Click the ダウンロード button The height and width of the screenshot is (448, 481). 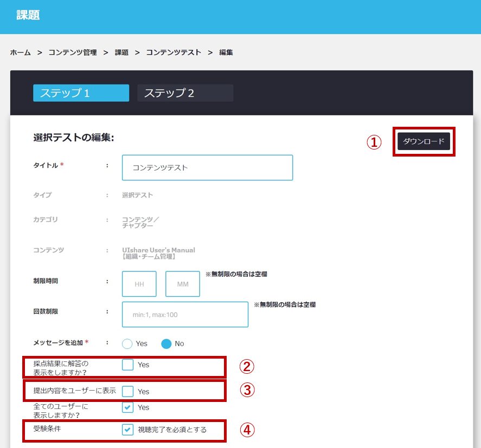424,141
